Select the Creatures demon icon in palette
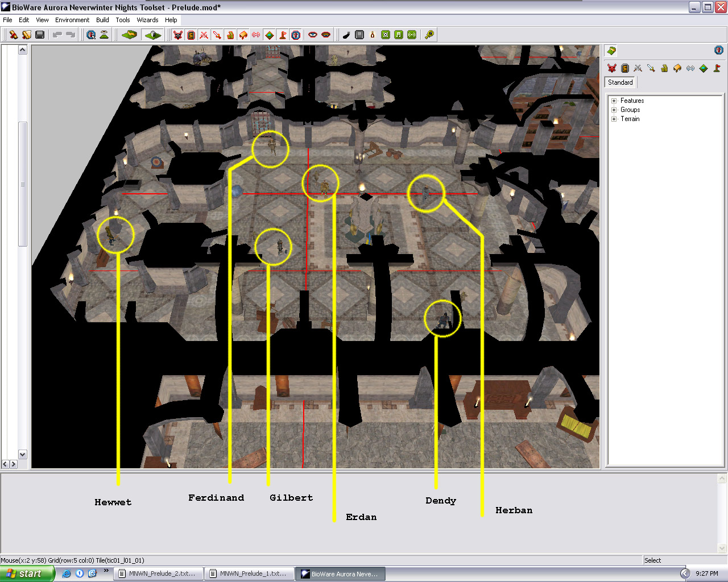 point(612,68)
